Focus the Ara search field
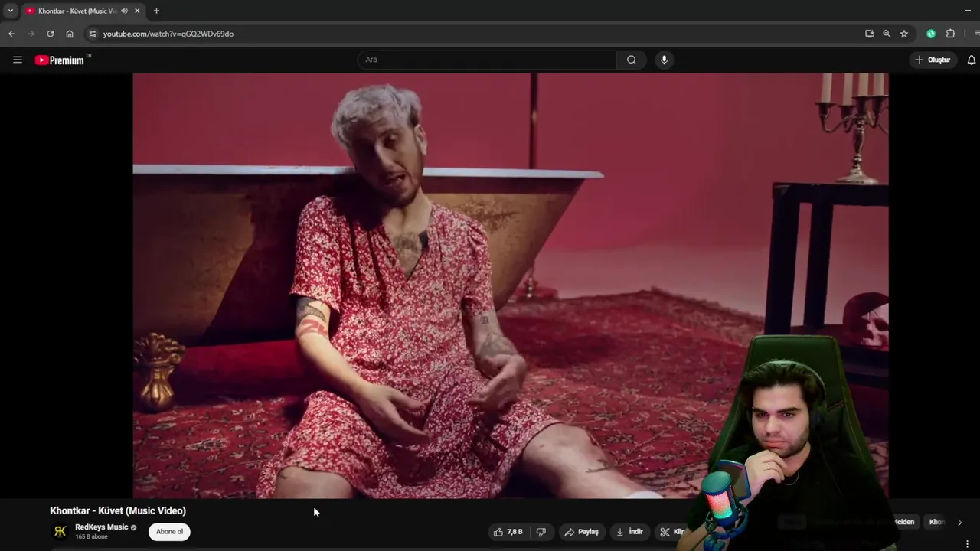The height and width of the screenshot is (551, 980). pyautogui.click(x=487, y=60)
